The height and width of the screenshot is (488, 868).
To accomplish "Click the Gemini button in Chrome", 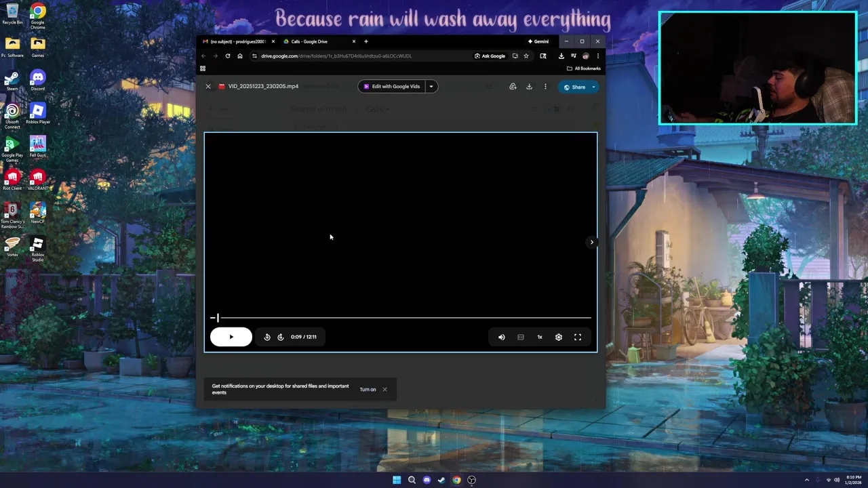I will click(538, 41).
